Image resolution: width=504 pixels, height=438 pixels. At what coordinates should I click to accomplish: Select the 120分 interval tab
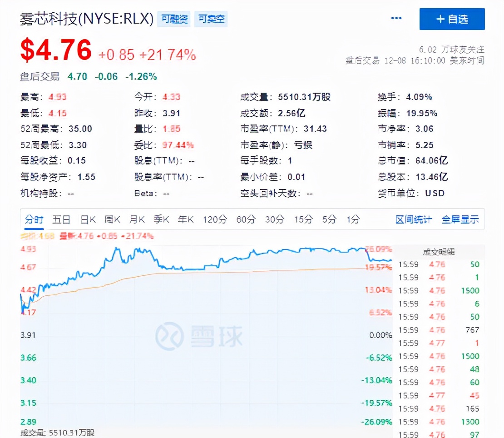coord(215,219)
